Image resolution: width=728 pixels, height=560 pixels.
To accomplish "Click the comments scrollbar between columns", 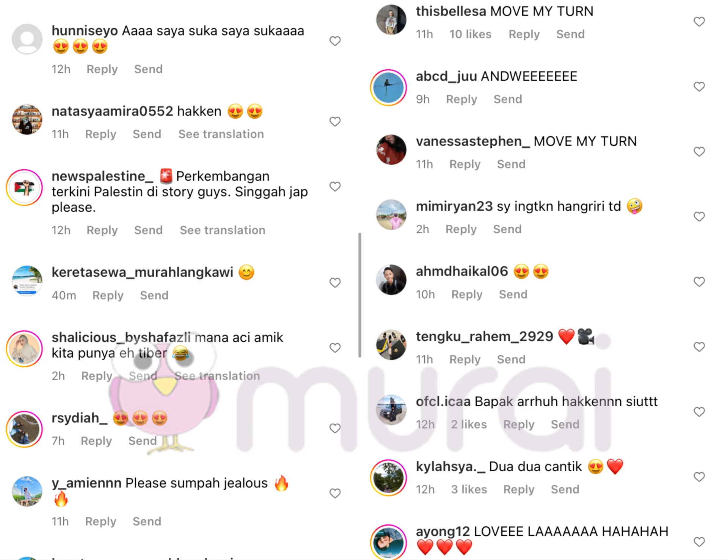I will pos(360,295).
